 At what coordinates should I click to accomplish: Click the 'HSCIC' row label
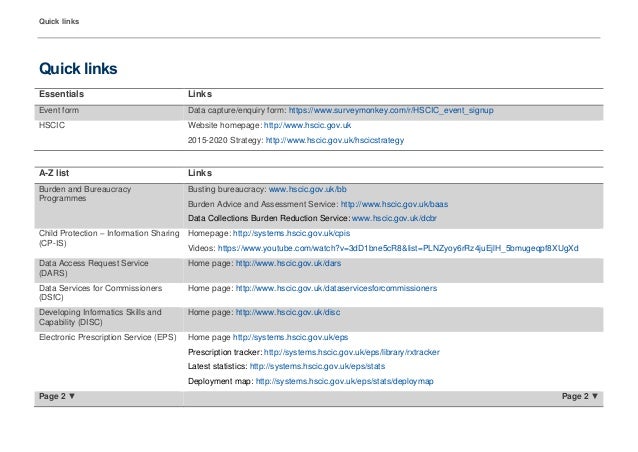[x=52, y=125]
